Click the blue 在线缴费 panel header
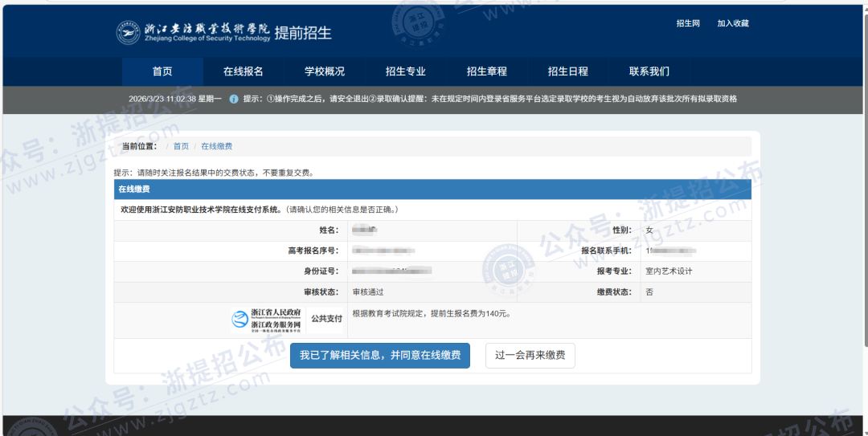The width and height of the screenshot is (868, 436). (x=432, y=189)
